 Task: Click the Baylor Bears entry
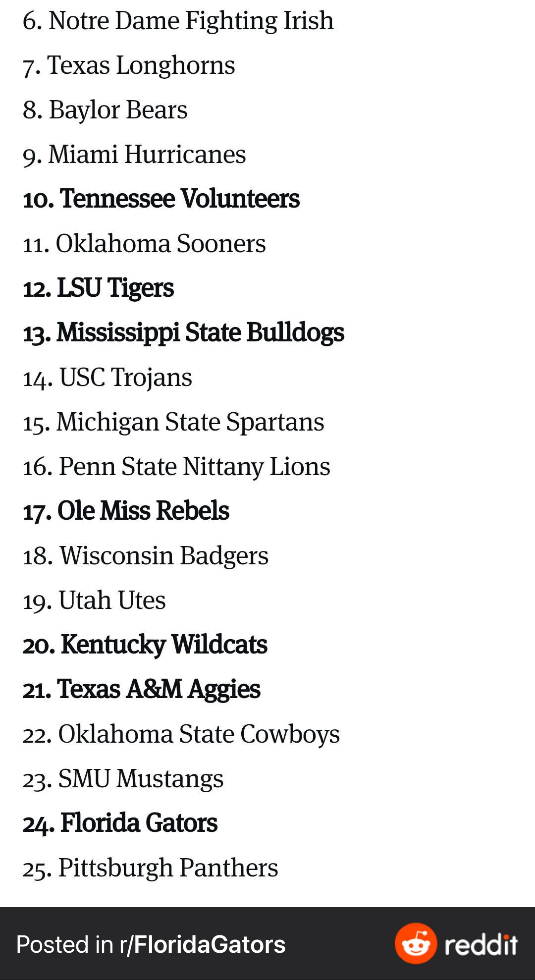tap(105, 110)
